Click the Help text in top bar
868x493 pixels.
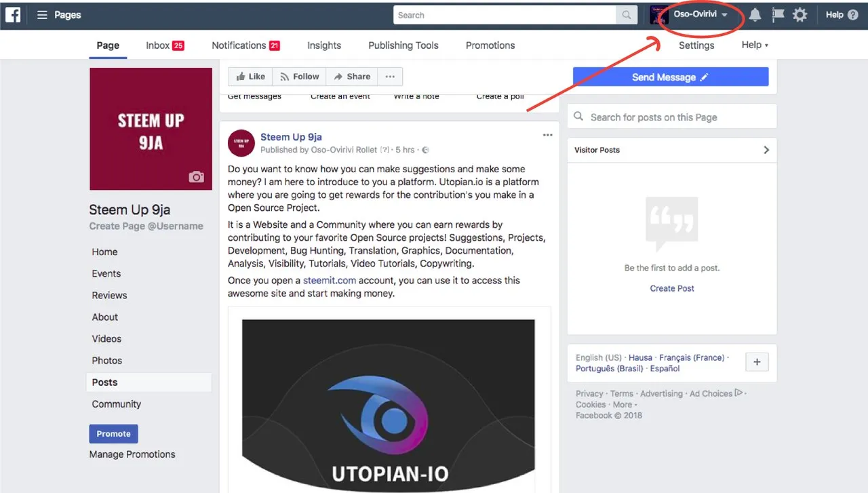coord(835,15)
